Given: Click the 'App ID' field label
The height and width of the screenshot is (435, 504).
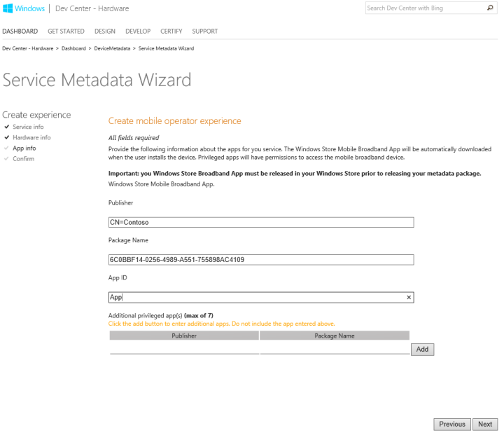Looking at the screenshot, I should click(118, 277).
